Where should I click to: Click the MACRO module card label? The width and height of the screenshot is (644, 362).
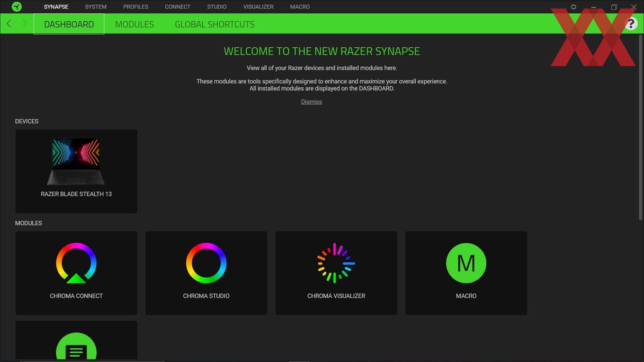(466, 296)
